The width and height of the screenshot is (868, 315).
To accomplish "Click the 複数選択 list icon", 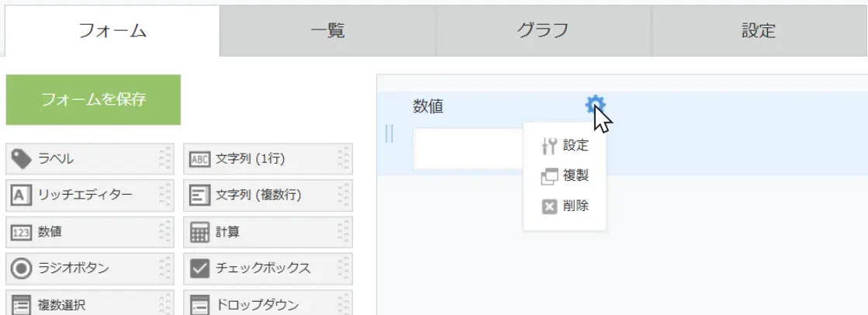I will (x=20, y=303).
